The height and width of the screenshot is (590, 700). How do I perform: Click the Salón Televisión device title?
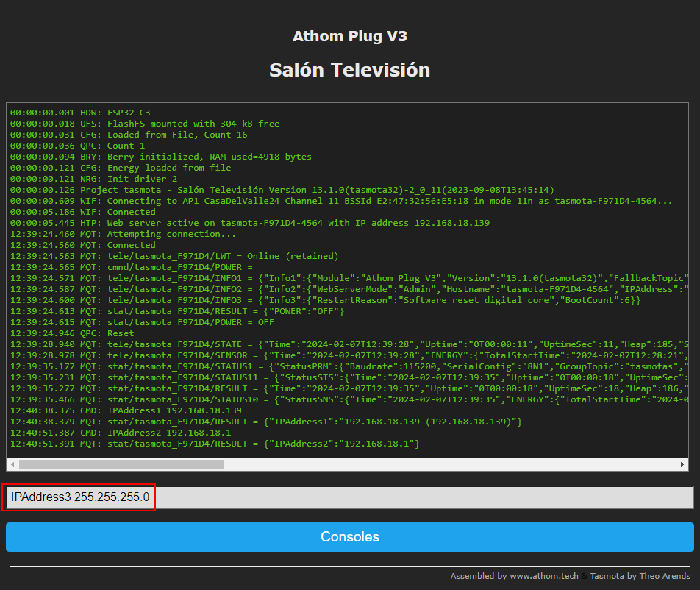coord(349,70)
